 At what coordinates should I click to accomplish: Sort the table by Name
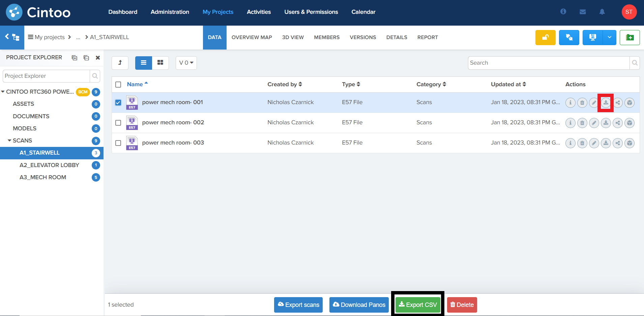(137, 84)
